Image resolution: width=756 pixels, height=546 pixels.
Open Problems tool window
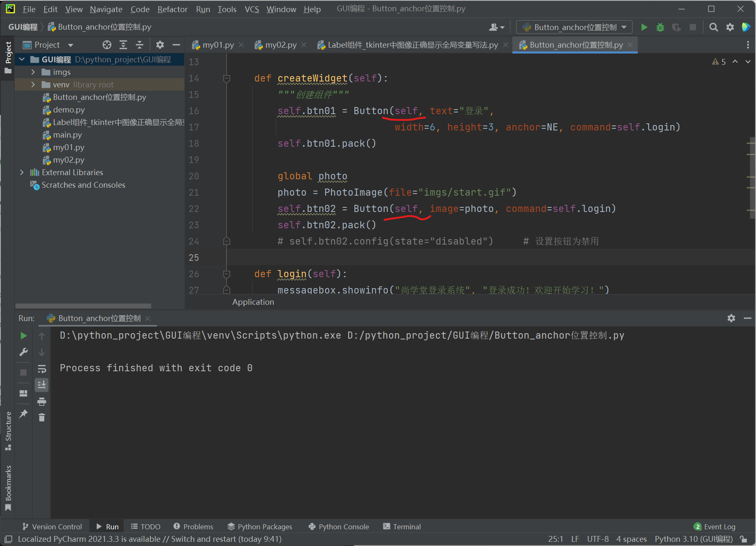pos(193,527)
